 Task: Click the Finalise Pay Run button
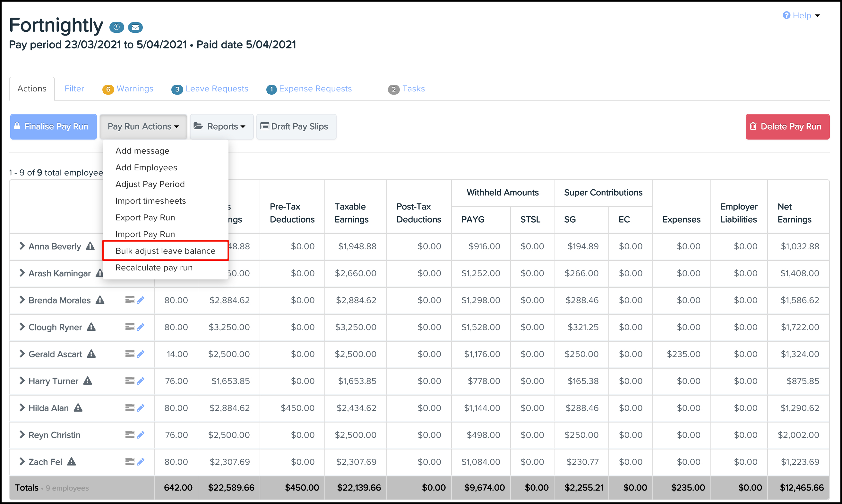53,127
